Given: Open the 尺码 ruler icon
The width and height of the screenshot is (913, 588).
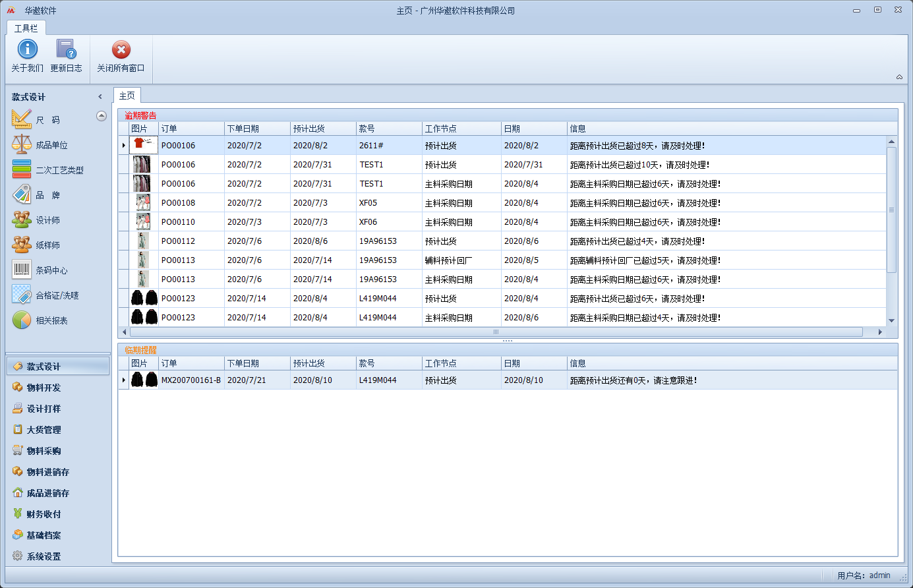Looking at the screenshot, I should (22, 120).
